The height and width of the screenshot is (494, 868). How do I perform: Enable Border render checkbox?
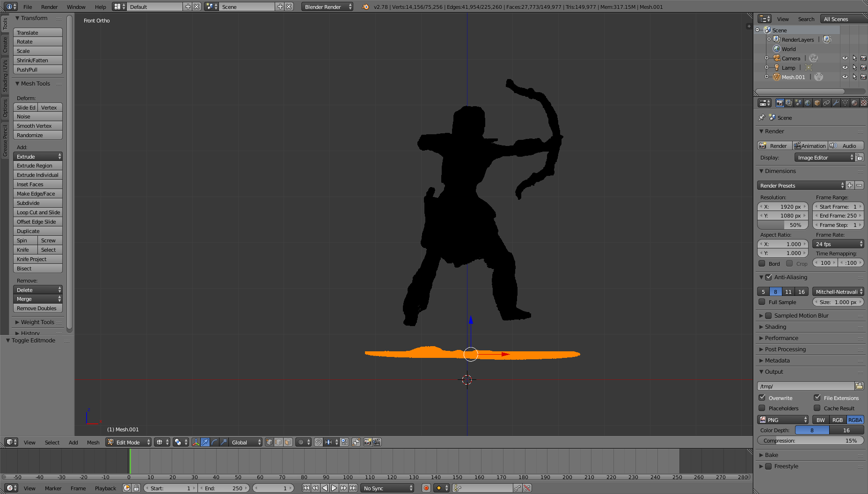pos(762,263)
